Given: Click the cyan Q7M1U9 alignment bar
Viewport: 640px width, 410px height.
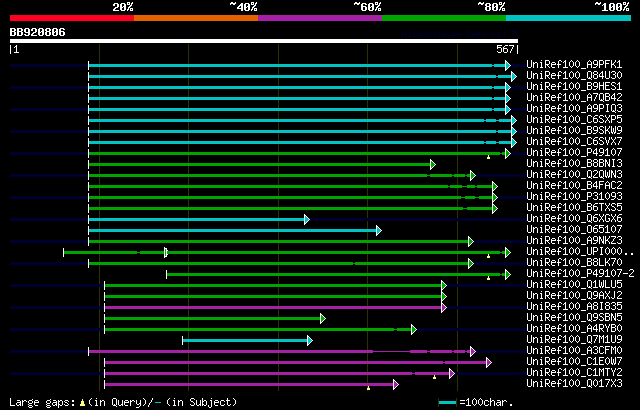Looking at the screenshot, I should (245, 341).
